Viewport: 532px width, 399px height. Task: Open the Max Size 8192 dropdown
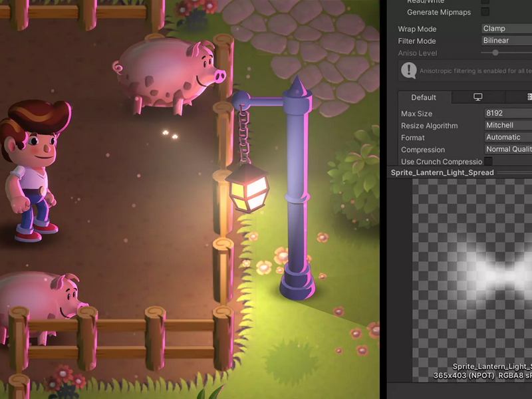click(508, 113)
